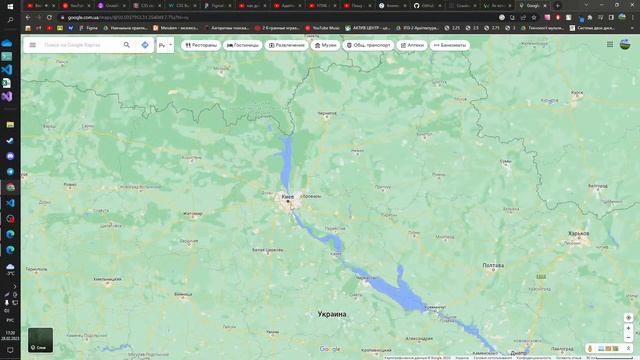The image size is (640, 360).
Task: Open Telegram from the taskbar
Action: click(10, 171)
